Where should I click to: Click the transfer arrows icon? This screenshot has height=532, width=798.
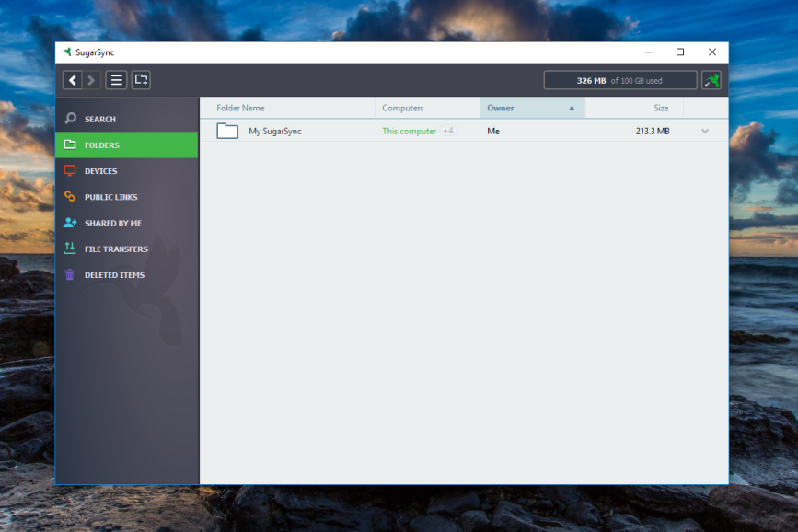point(70,248)
